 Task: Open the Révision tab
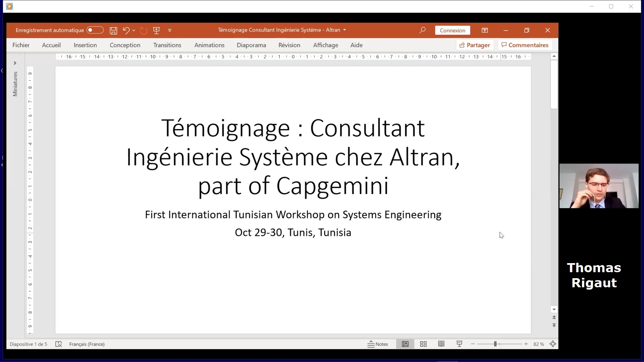(289, 45)
